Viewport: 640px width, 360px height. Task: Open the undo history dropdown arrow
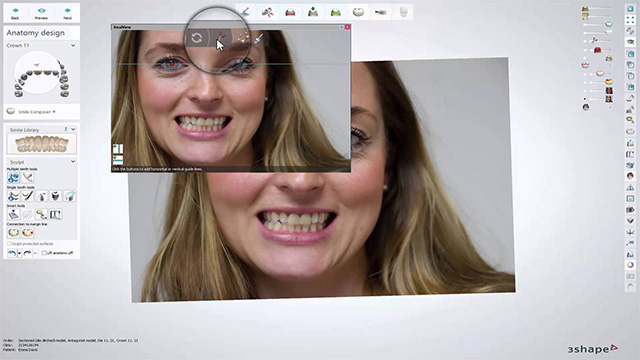tap(19, 253)
